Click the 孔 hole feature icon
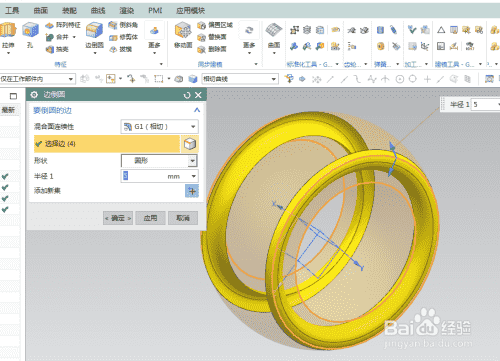 [30, 34]
